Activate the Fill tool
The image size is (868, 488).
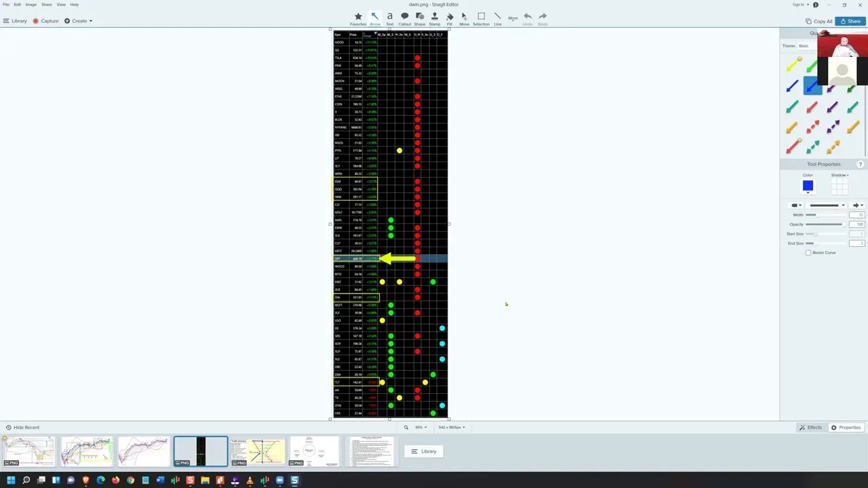click(450, 19)
